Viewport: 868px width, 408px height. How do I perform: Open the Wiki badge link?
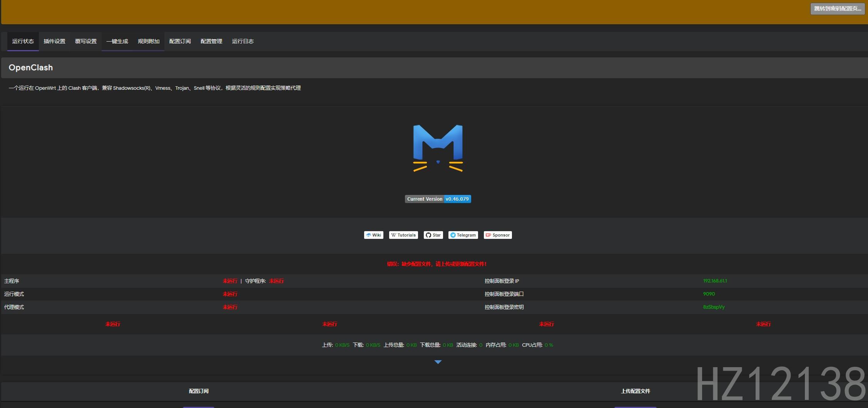pos(373,235)
